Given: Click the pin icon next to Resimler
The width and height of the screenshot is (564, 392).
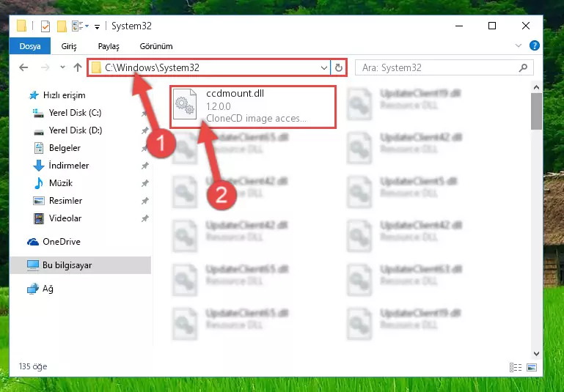Looking at the screenshot, I should 144,201.
